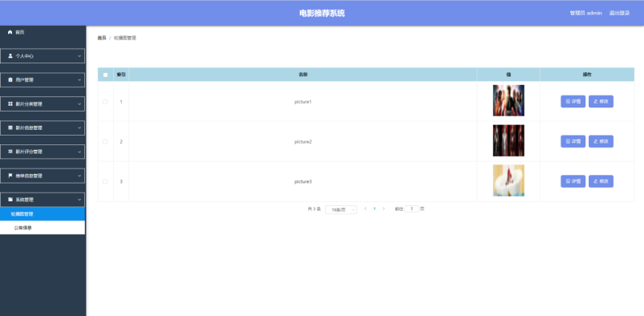This screenshot has height=316, width=644.
Task: Click the 影片信息管理 sidebar icon
Action: (x=10, y=128)
